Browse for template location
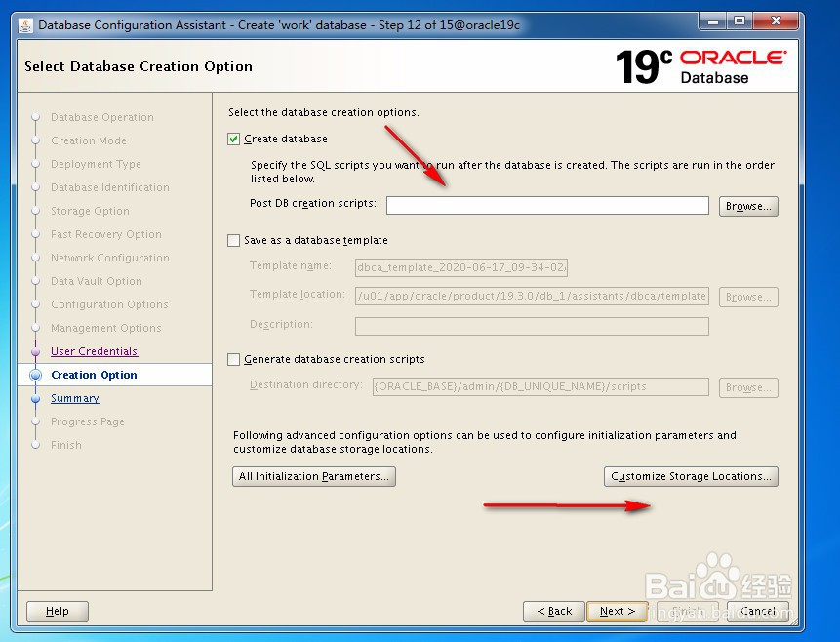The height and width of the screenshot is (642, 840). pyautogui.click(x=748, y=297)
